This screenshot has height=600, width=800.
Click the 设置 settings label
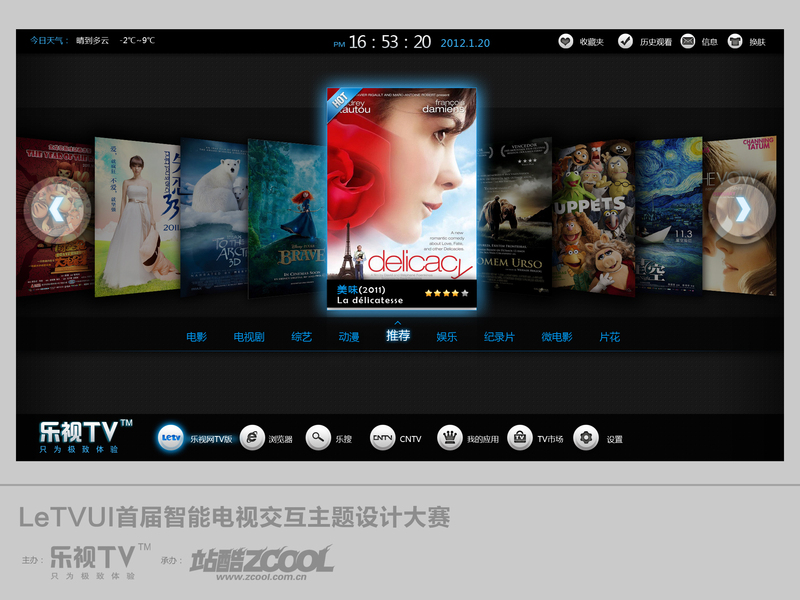click(614, 439)
